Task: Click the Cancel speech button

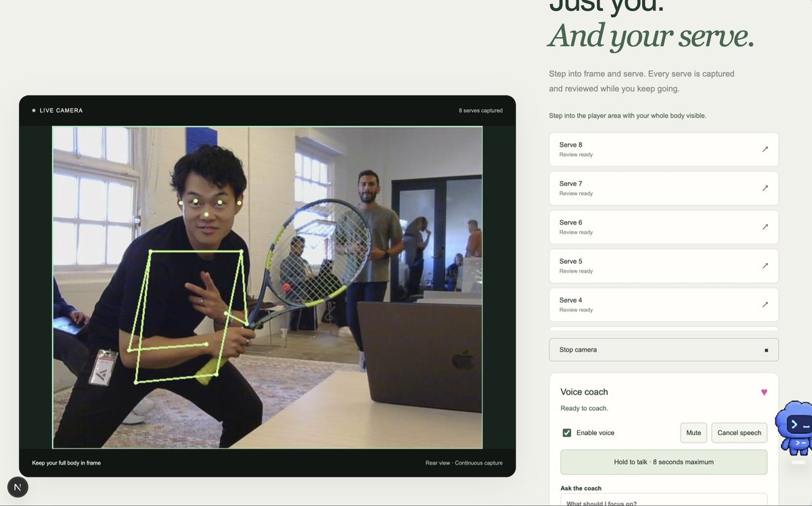Action: pyautogui.click(x=739, y=433)
